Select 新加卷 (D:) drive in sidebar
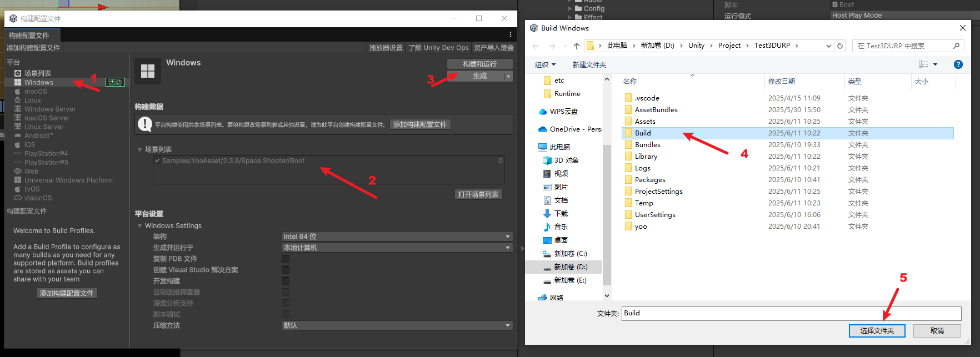Viewport: 980px width, 357px height. [x=565, y=267]
